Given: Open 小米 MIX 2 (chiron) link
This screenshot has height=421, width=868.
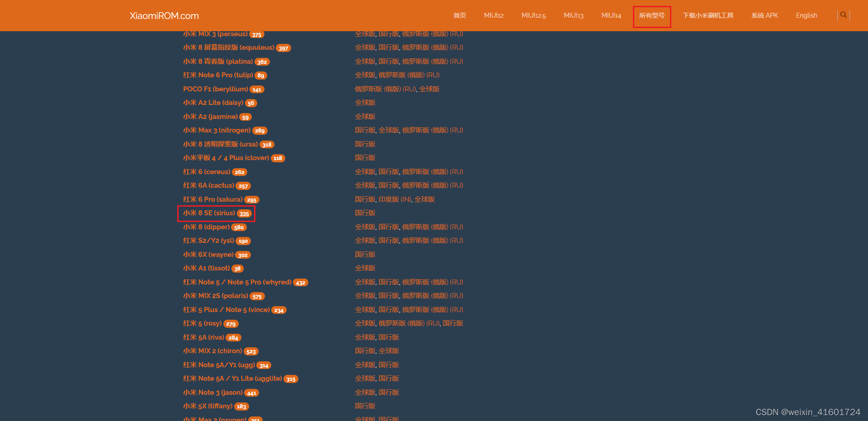Looking at the screenshot, I should [212, 351].
